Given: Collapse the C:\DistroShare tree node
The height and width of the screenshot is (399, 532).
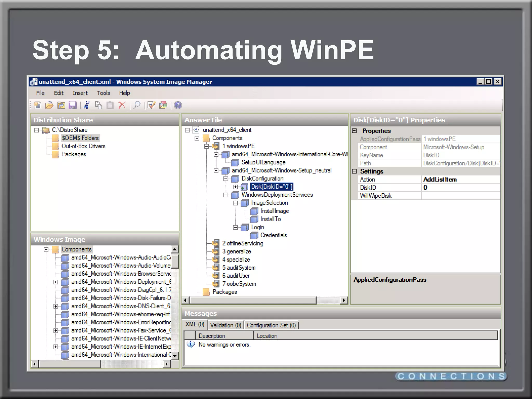Looking at the screenshot, I should 36,130.
